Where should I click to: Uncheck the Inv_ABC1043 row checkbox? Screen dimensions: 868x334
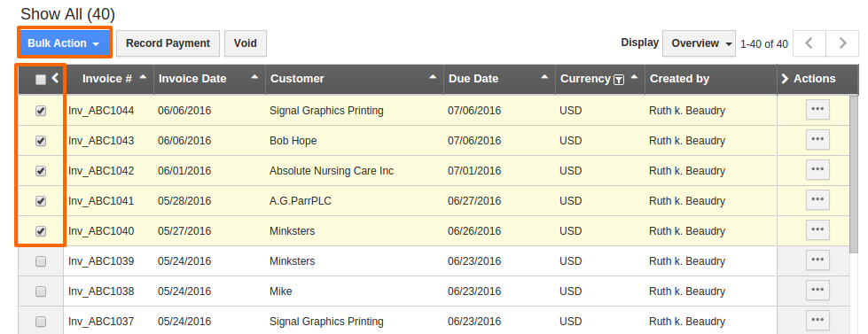click(x=41, y=141)
